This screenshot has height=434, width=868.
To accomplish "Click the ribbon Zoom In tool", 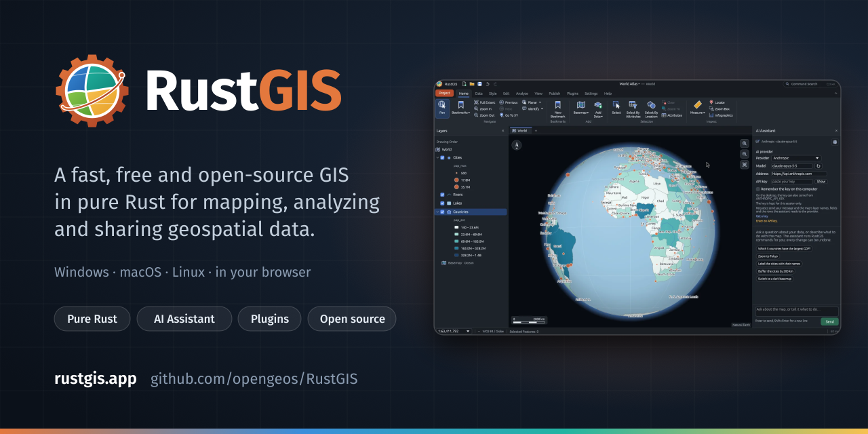I will click(x=481, y=108).
